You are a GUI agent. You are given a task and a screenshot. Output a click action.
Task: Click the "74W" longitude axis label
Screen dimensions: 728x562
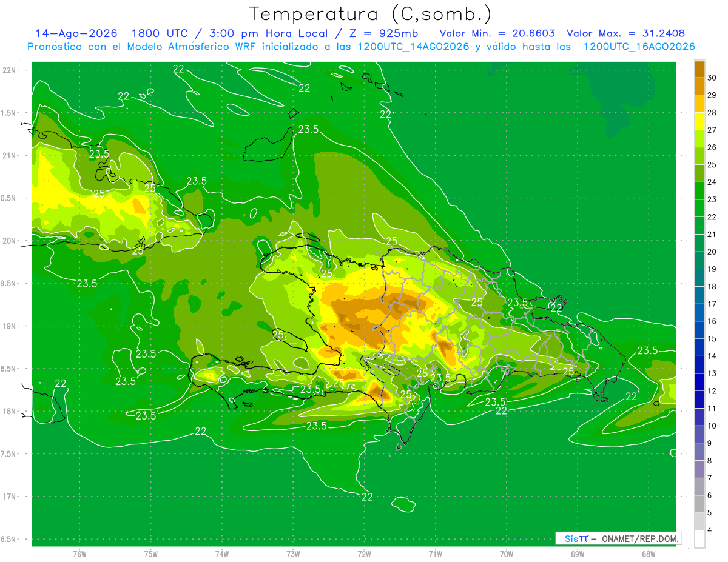[x=222, y=554]
